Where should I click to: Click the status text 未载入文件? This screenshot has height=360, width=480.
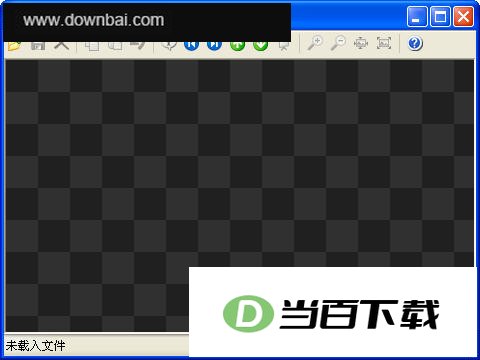35,346
